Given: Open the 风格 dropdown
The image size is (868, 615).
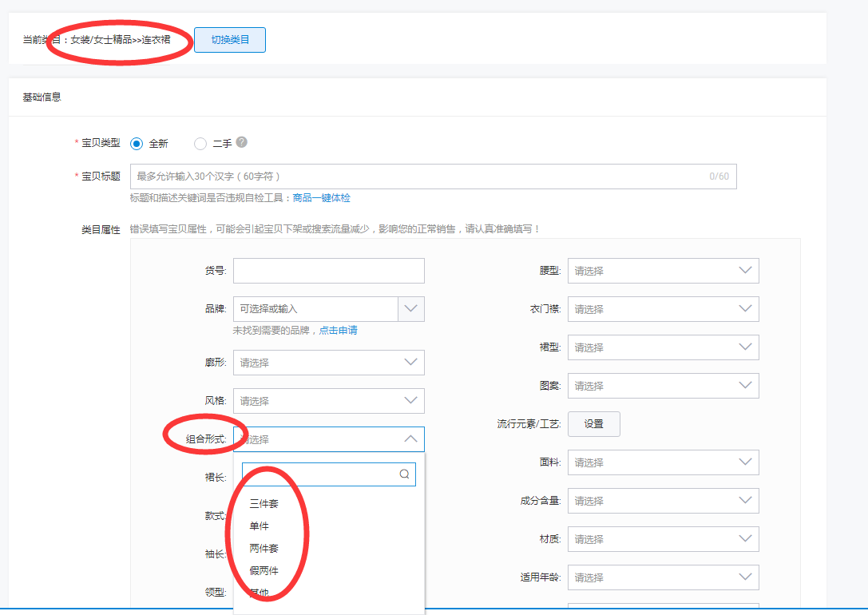Looking at the screenshot, I should pos(329,401).
